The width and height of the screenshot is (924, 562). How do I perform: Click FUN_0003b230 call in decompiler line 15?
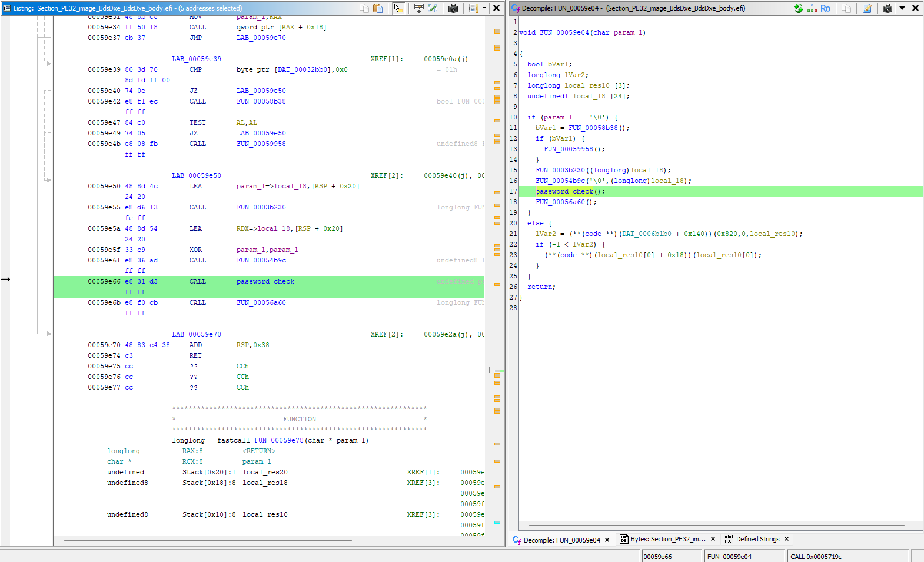[560, 170]
